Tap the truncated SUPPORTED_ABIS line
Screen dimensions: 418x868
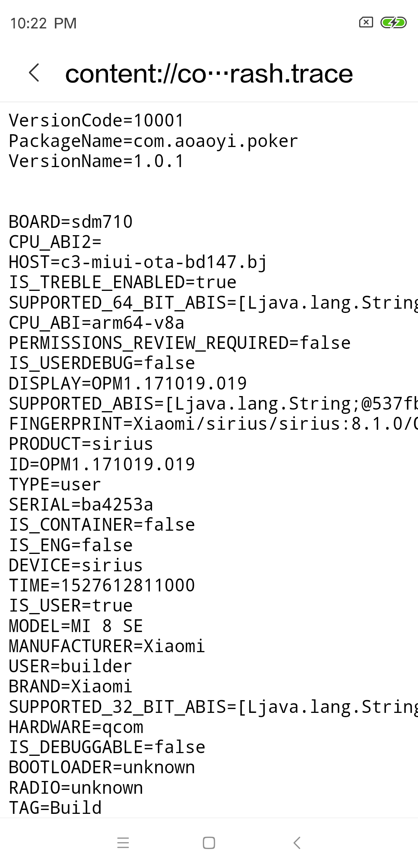click(x=209, y=403)
